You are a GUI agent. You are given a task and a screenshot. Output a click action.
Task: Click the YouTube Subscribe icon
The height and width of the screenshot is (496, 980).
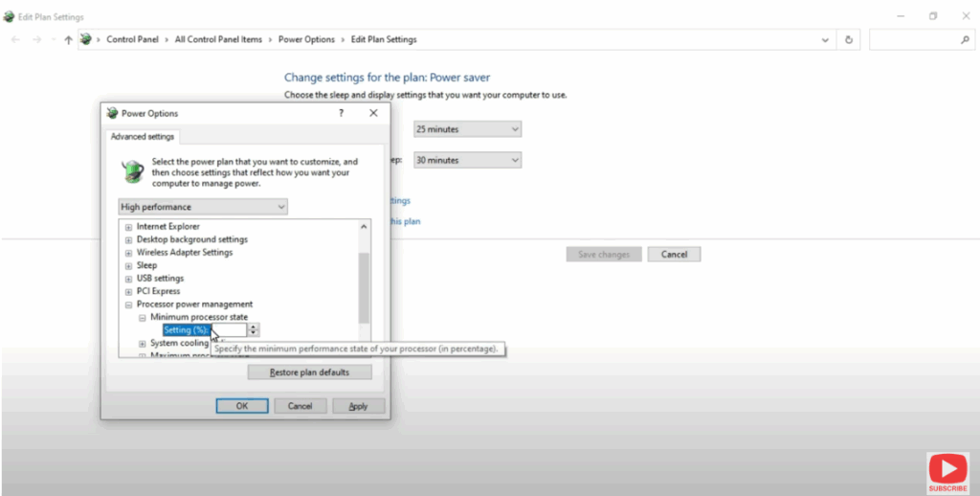pyautogui.click(x=947, y=472)
